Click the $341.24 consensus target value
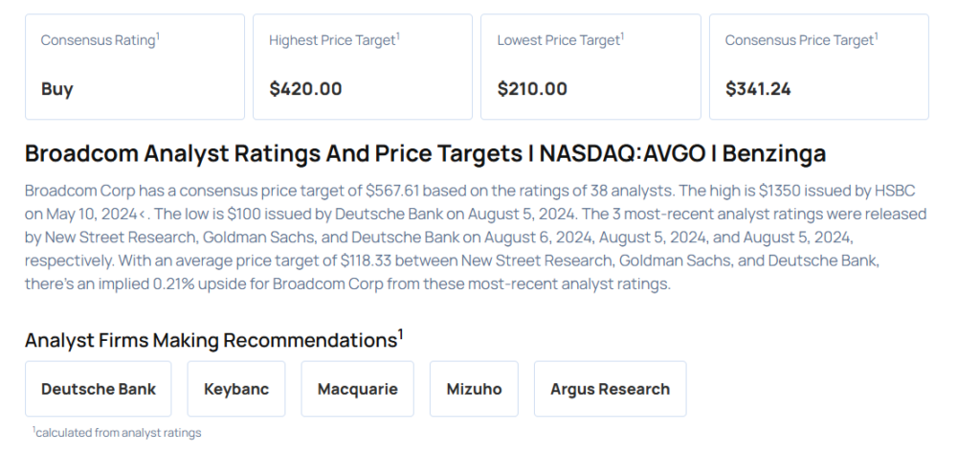This screenshot has width=980, height=454. coord(758,89)
